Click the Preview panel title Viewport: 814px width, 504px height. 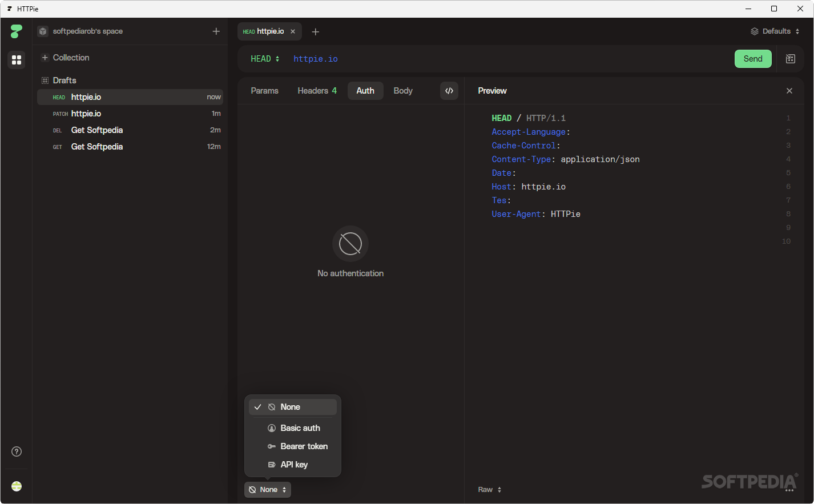click(x=492, y=91)
